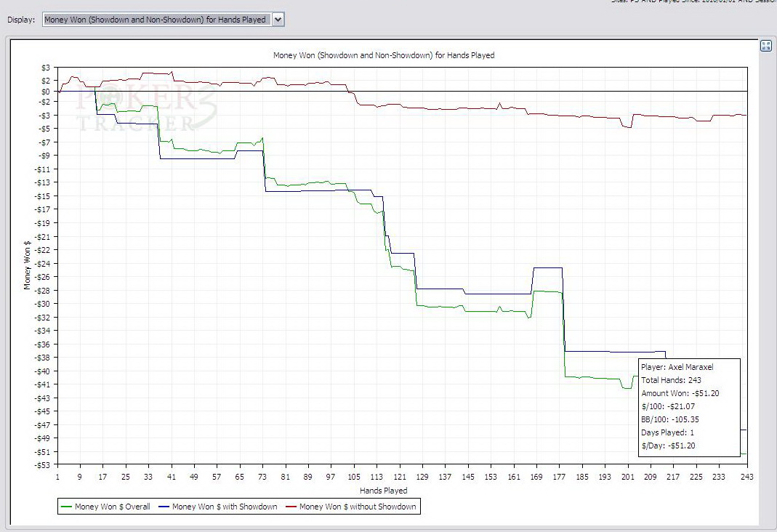
Task: Click the green Overall legend line marker
Action: pyautogui.click(x=67, y=507)
